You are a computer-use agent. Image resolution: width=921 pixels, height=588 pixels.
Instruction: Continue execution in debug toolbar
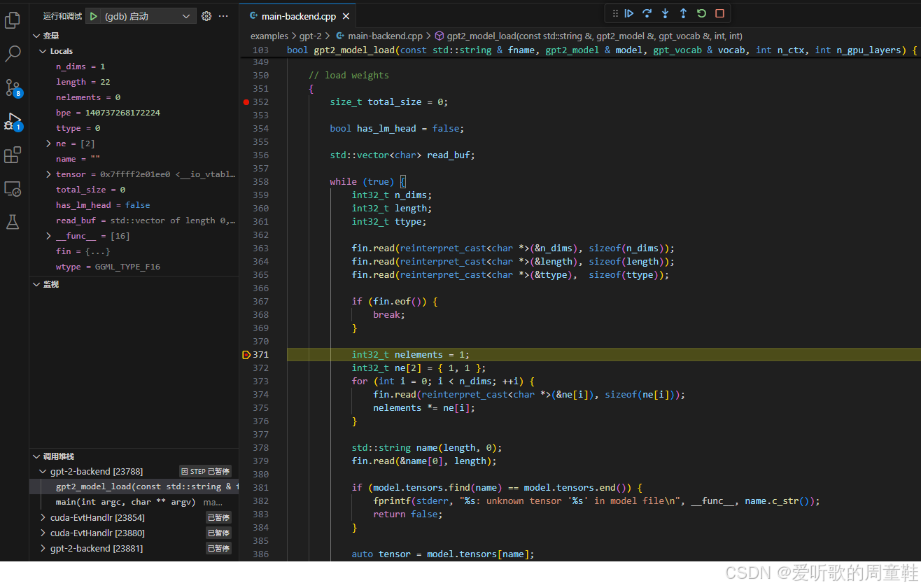pyautogui.click(x=629, y=13)
